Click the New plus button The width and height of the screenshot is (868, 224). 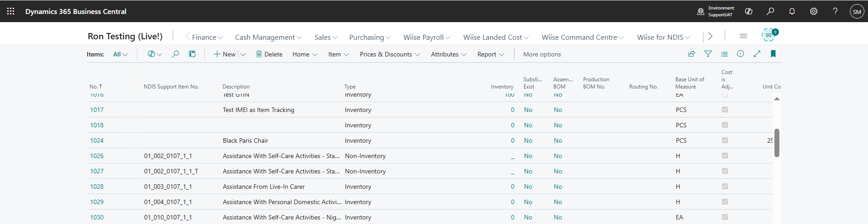(x=225, y=54)
